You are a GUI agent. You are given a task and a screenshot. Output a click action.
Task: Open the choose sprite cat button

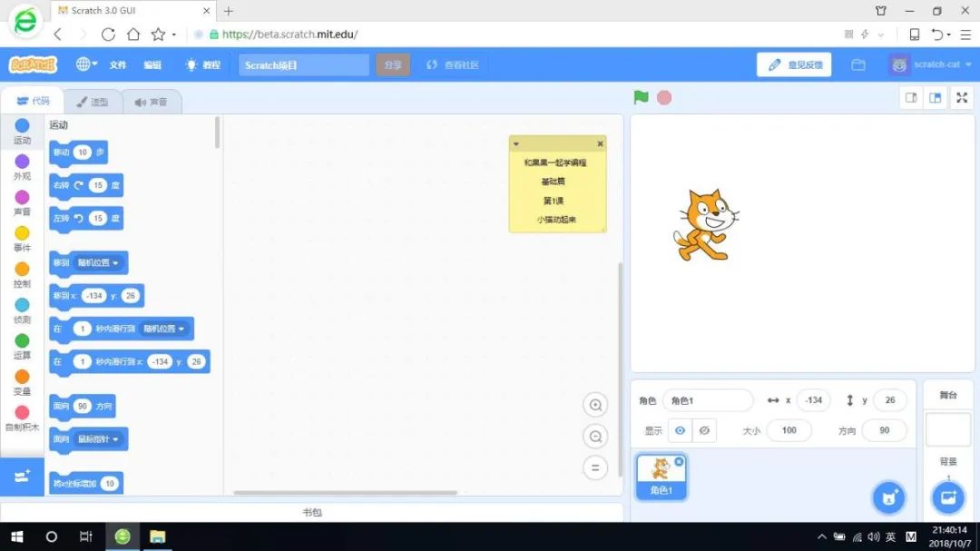tap(888, 497)
